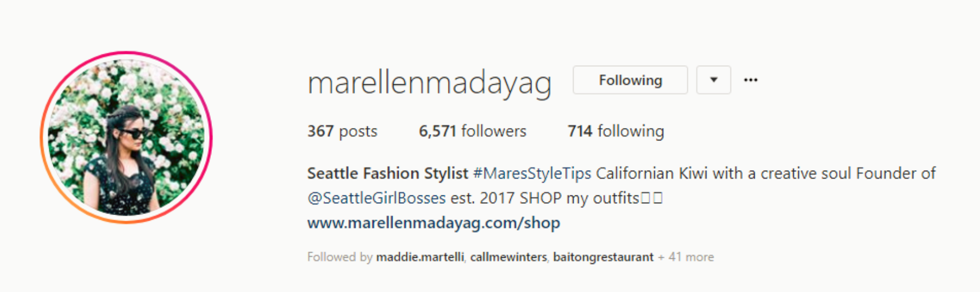
Task: Open follower maddie.martelli's profile
Action: coord(420,257)
